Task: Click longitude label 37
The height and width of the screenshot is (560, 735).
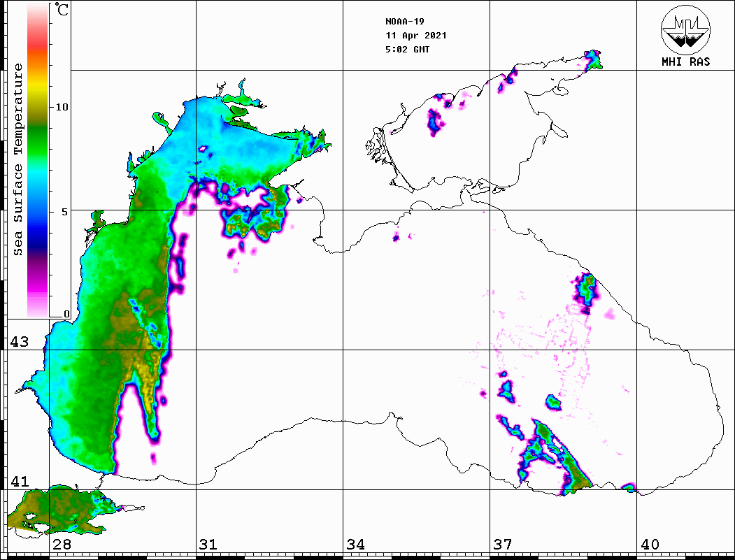Action: pos(503,545)
